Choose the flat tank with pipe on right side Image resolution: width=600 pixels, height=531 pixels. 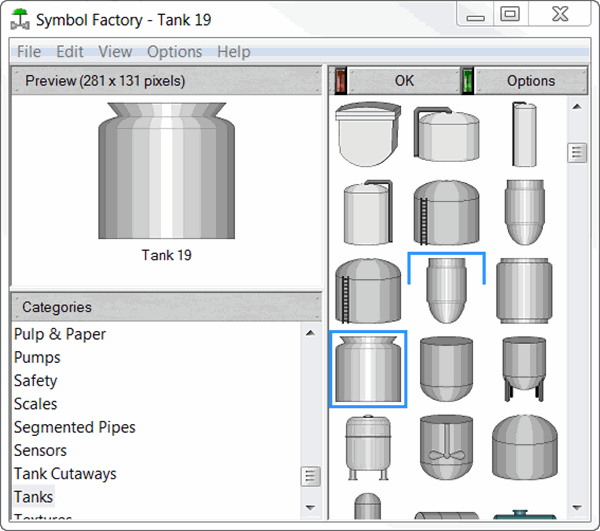click(368, 212)
